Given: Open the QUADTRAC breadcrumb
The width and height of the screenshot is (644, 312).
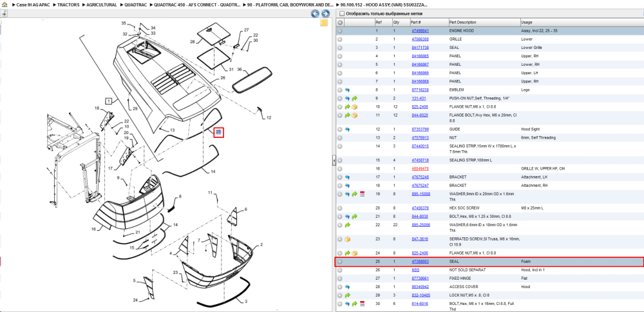Looking at the screenshot, I should click(135, 5).
